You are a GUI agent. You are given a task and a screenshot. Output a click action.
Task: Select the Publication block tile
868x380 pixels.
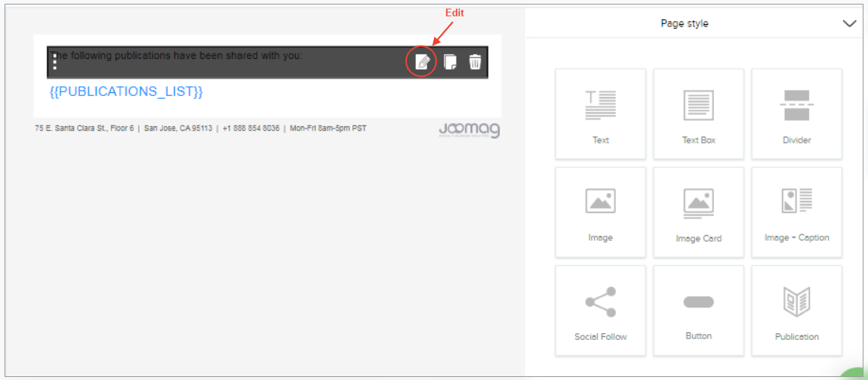click(x=796, y=310)
